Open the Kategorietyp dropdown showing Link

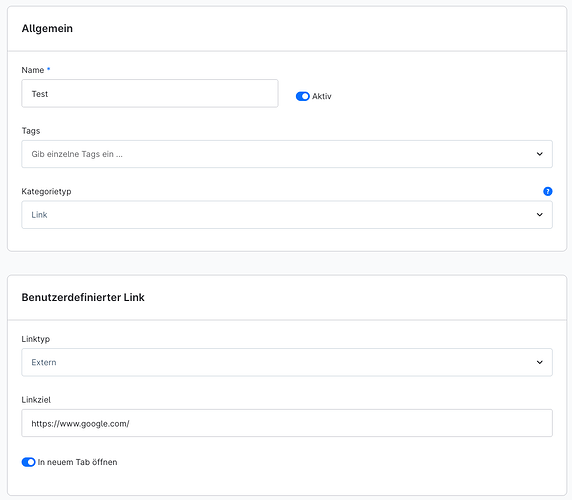(x=287, y=215)
